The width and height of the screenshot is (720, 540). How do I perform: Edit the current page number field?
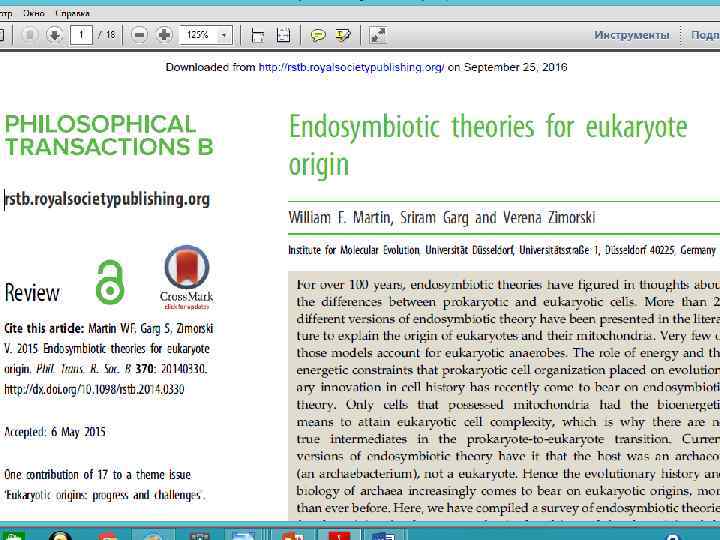tap(81, 35)
